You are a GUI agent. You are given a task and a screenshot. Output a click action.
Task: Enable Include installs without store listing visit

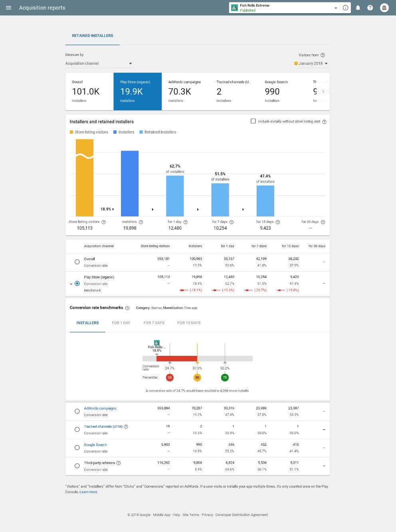pyautogui.click(x=253, y=121)
